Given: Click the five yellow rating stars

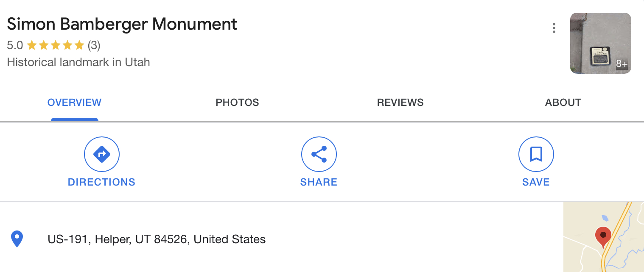Looking at the screenshot, I should (x=56, y=45).
